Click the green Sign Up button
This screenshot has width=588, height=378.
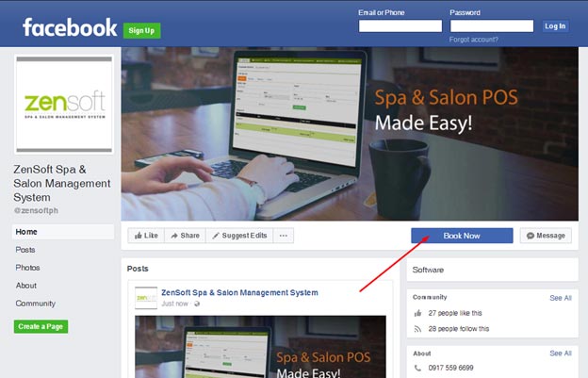(141, 30)
